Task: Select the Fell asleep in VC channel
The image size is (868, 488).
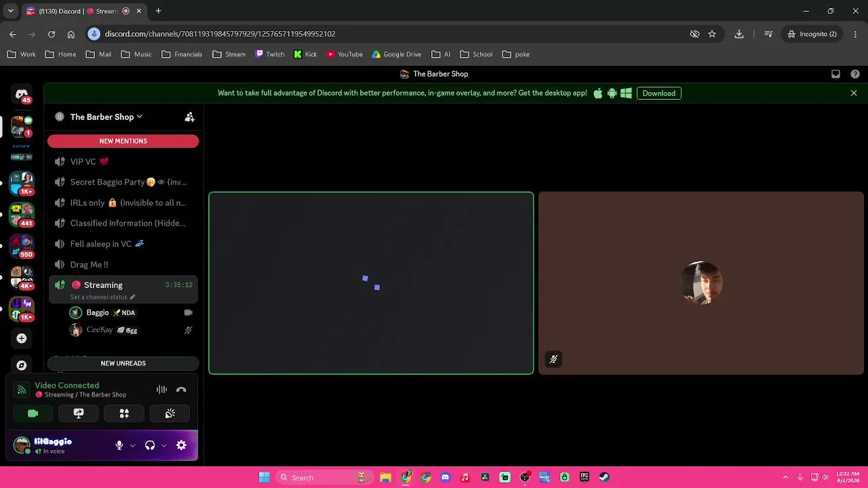Action: click(x=123, y=244)
